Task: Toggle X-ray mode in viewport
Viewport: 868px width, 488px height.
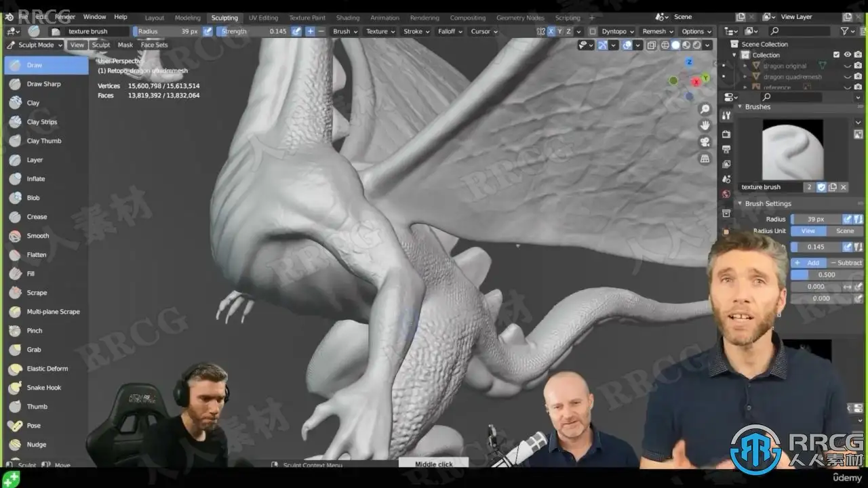Action: tap(651, 45)
